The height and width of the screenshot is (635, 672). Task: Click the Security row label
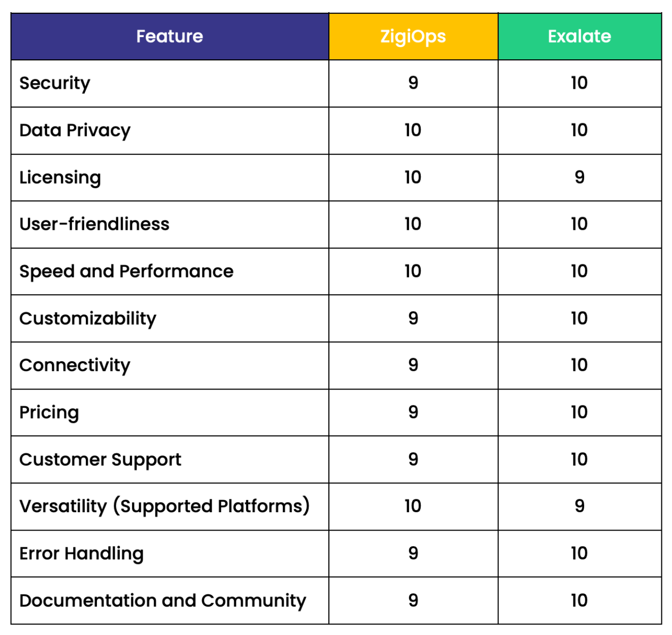(55, 83)
